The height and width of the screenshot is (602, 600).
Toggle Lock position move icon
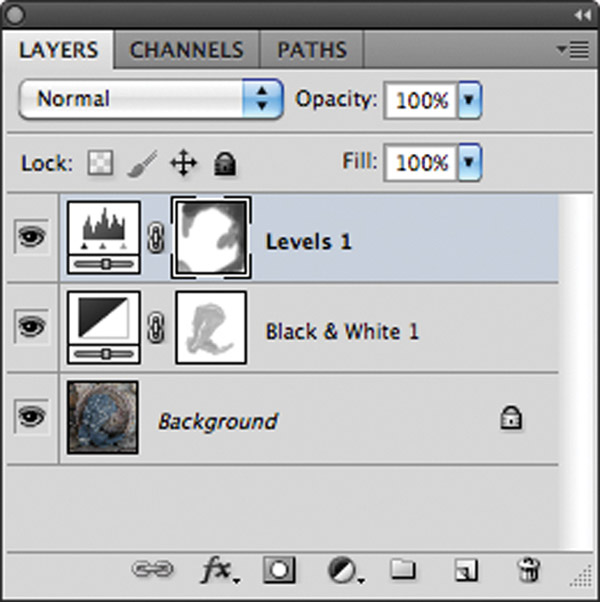click(x=183, y=163)
